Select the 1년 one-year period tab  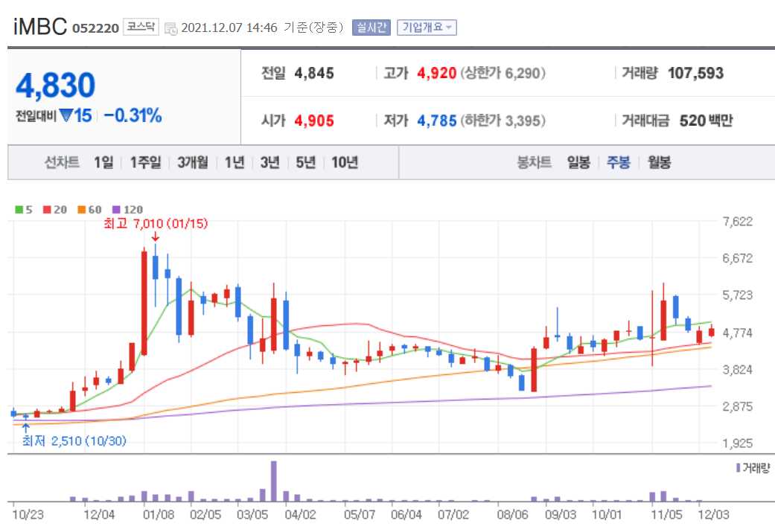(233, 162)
